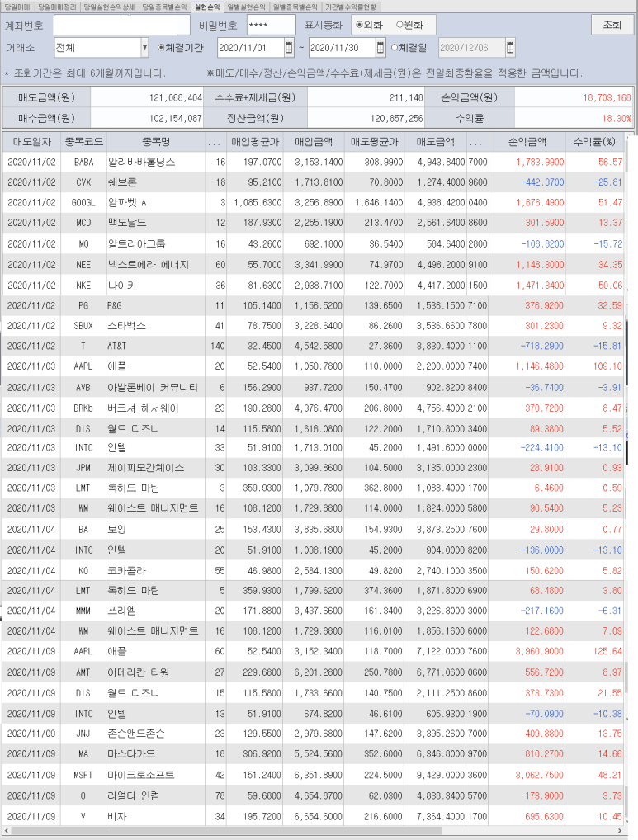Sort by the 매도일자 column header
Viewport: 638px width, 840px height.
coord(31,142)
